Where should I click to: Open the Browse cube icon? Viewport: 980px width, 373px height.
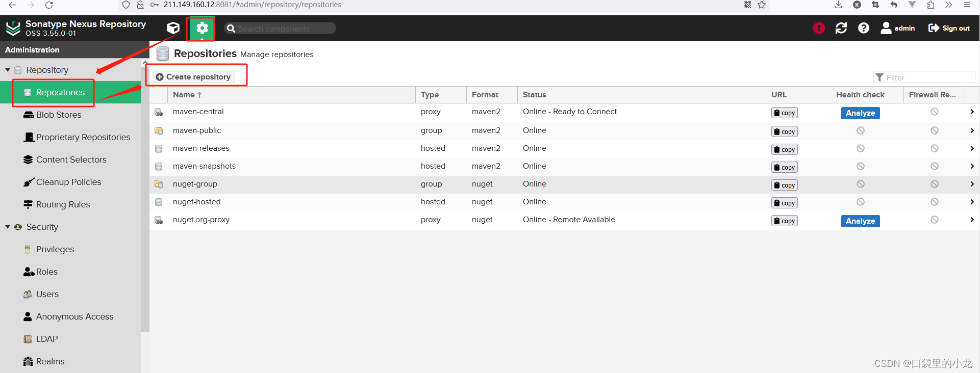173,28
